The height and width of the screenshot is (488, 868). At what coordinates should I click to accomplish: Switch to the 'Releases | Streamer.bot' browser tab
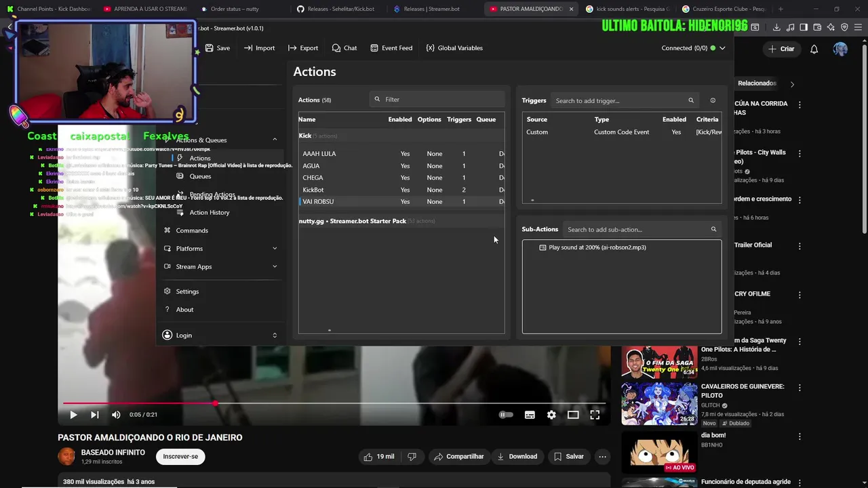(432, 9)
